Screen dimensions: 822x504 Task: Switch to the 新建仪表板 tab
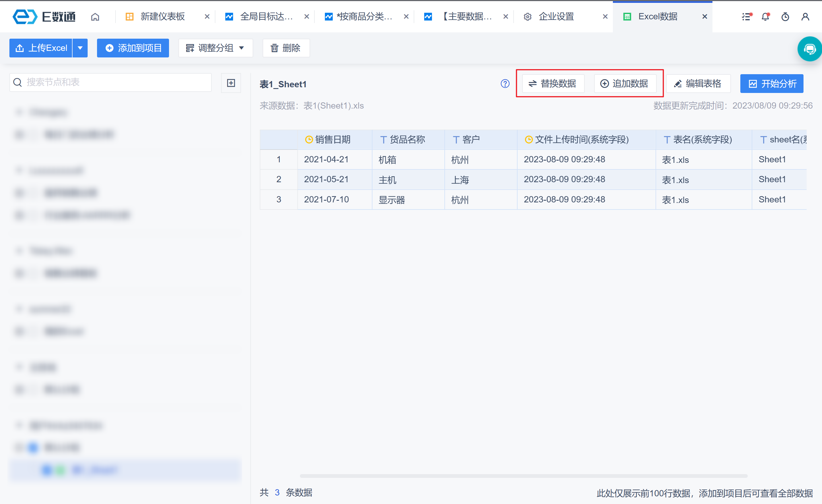(162, 17)
